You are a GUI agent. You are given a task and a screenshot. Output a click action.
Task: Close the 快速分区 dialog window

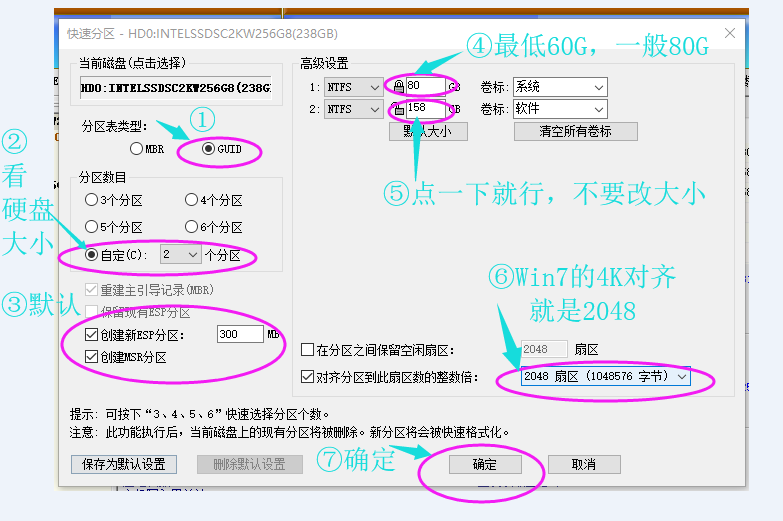[730, 33]
